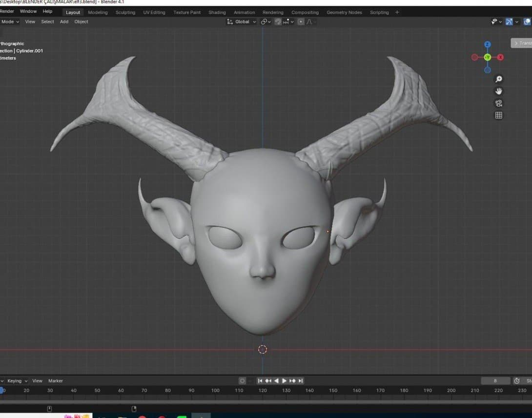Switch to the UV Editing workspace tab
The image size is (532, 418).
point(154,12)
